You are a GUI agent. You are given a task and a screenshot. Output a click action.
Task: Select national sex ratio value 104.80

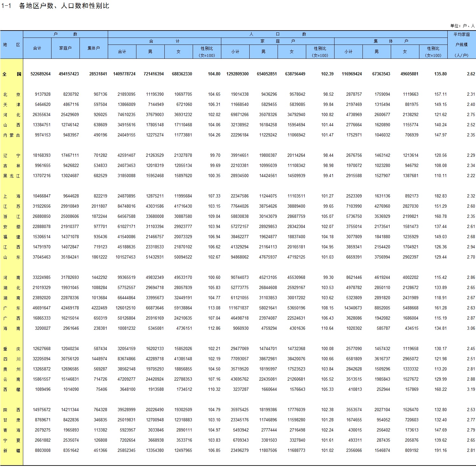tap(214, 74)
